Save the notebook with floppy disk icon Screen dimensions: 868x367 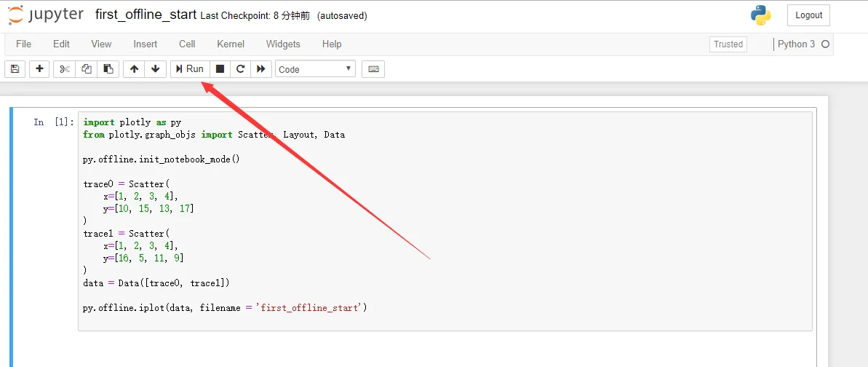[x=15, y=69]
